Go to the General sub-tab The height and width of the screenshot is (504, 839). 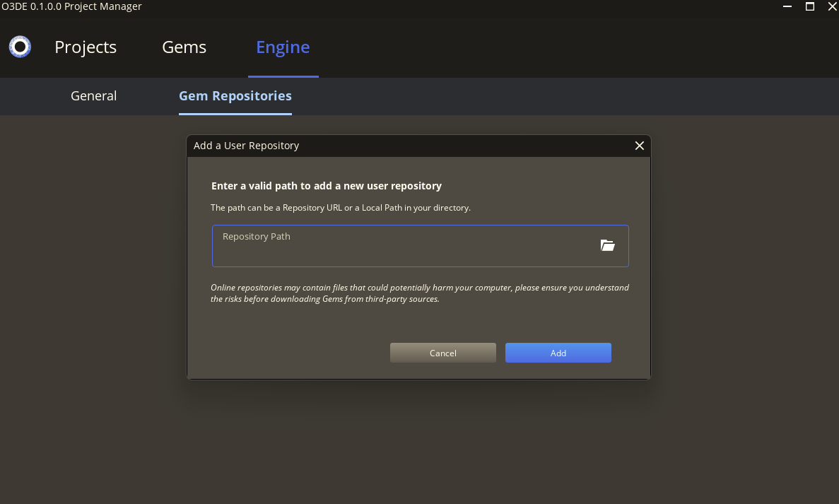click(93, 95)
